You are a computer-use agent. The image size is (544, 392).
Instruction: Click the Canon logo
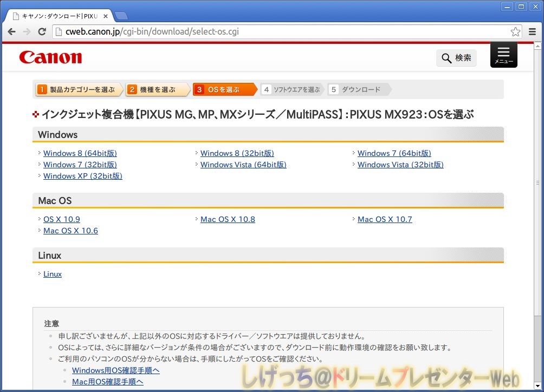click(50, 57)
